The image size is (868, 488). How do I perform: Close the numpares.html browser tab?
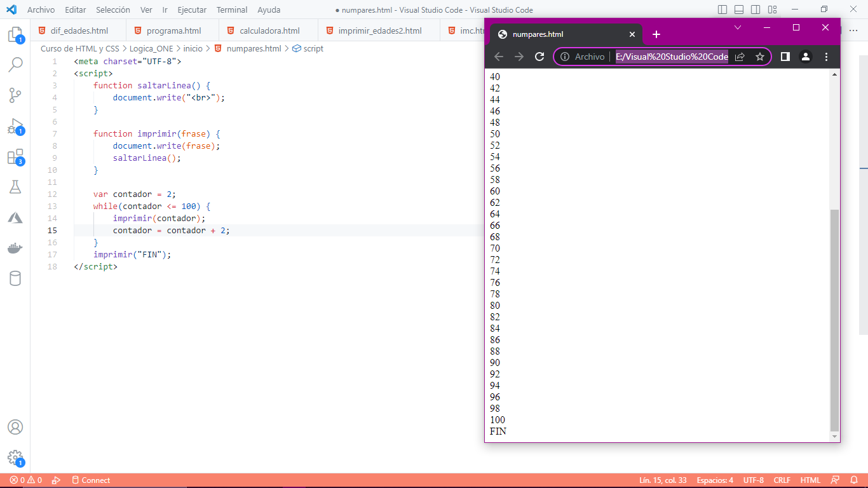click(632, 34)
